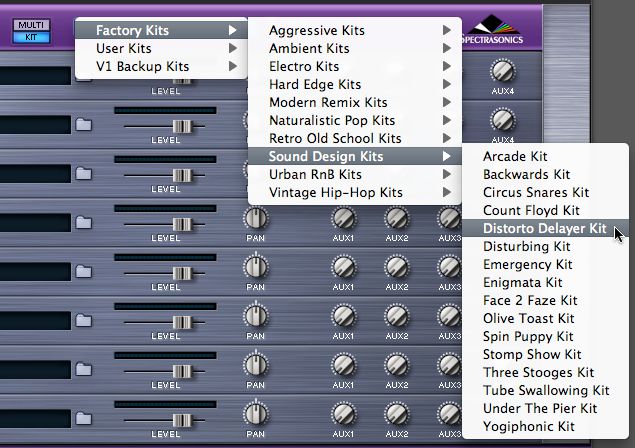
Task: Expand the Electro Kits submenu
Action: pos(355,66)
